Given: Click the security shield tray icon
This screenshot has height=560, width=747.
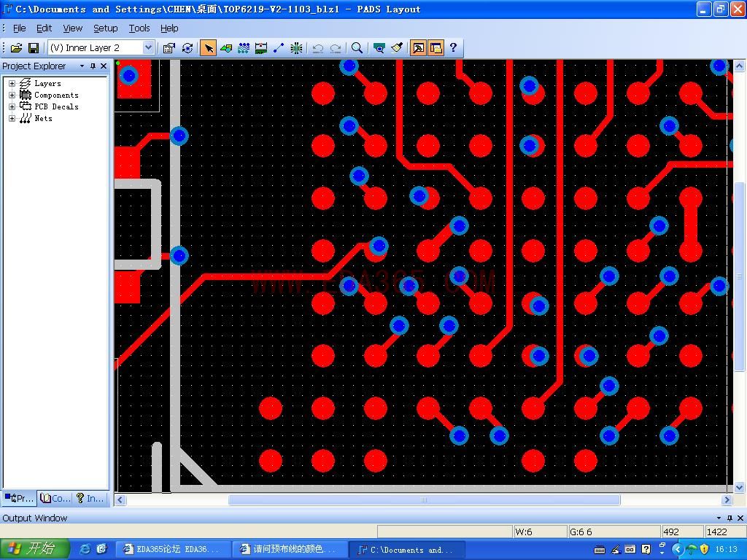Looking at the screenshot, I should 704,550.
